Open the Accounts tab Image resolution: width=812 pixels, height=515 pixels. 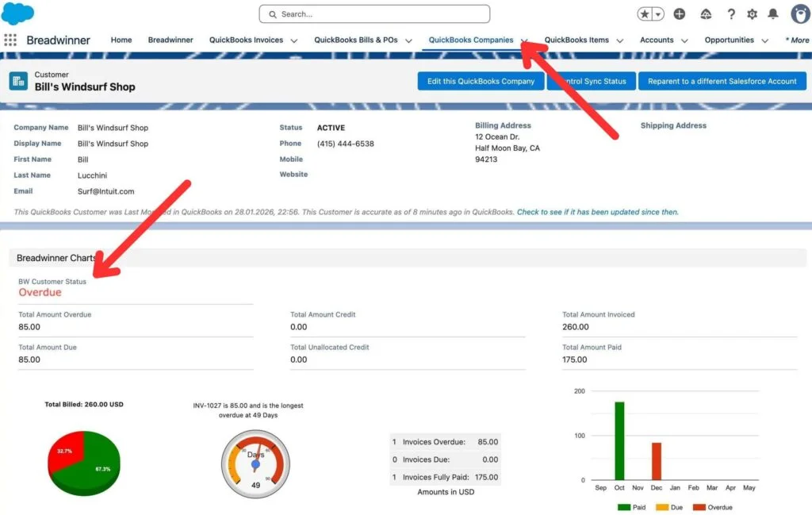(657, 40)
